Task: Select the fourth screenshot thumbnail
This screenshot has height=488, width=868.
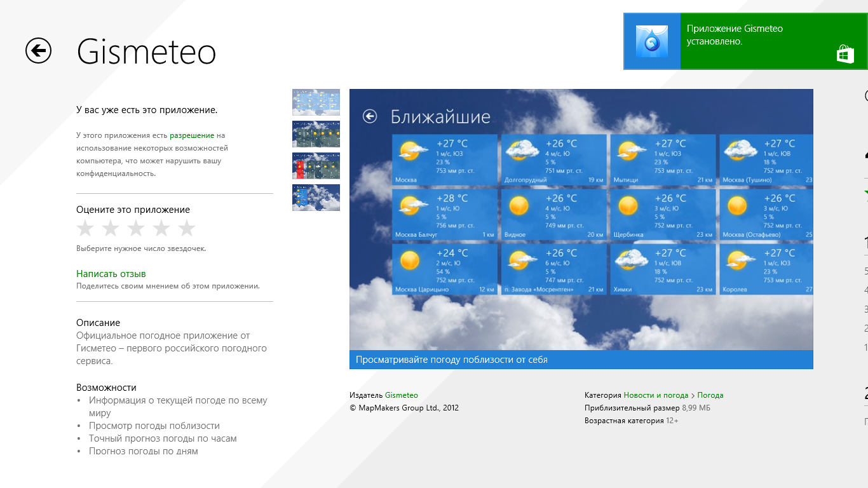Action: [316, 198]
